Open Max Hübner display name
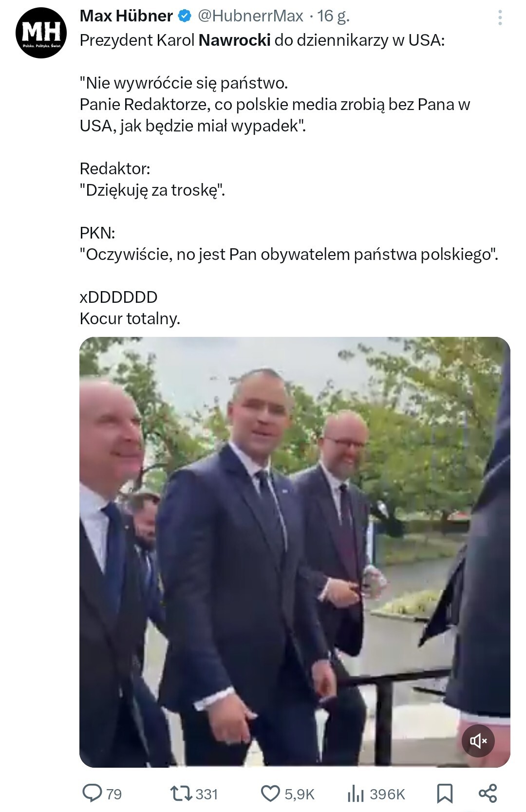 [126, 16]
